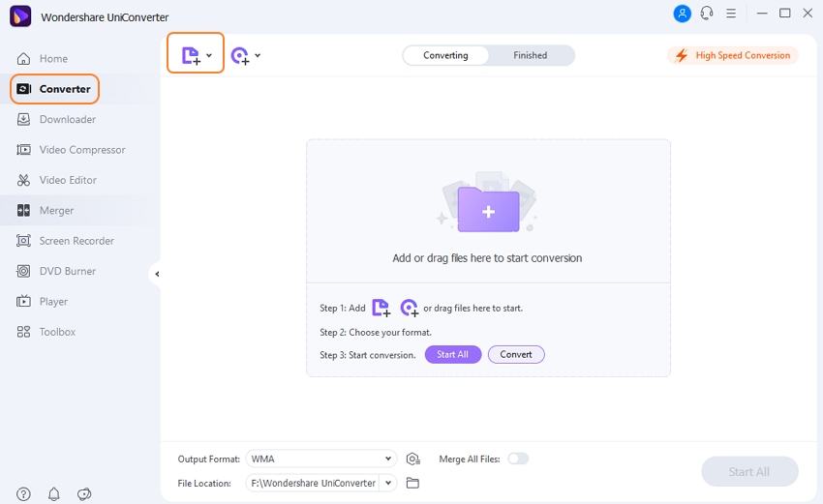Open the notifications bell icon
The image size is (823, 504).
pyautogui.click(x=53, y=494)
